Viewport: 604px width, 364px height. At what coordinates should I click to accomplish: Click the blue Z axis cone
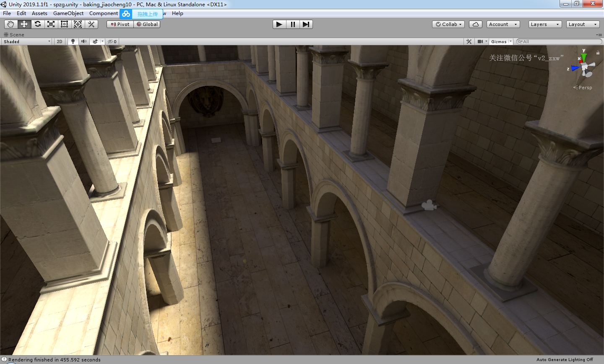[x=575, y=68]
